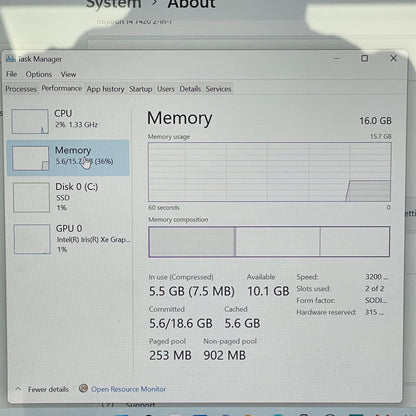Screen dimensions: 416x416
Task: Click the in-use segment of memory composition
Action: (192, 242)
